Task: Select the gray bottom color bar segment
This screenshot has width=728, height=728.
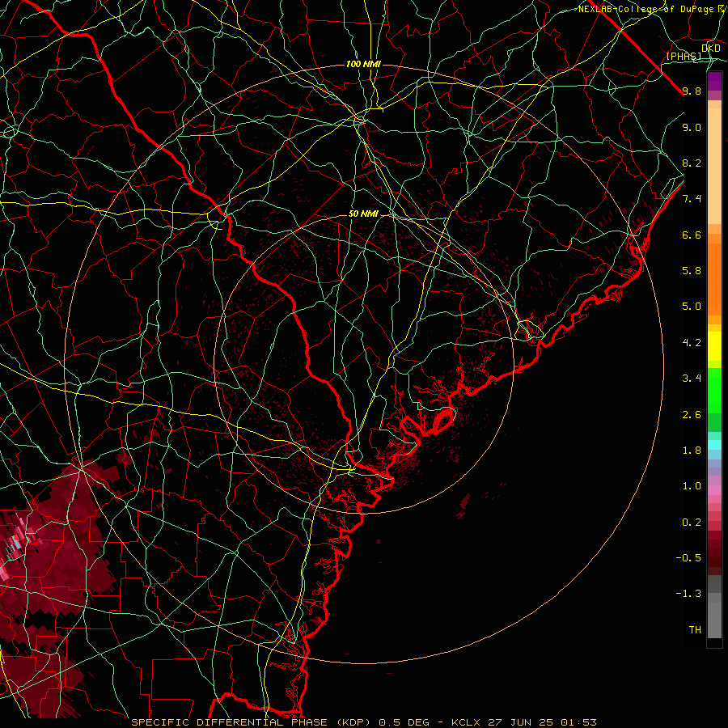Action: pos(714,620)
